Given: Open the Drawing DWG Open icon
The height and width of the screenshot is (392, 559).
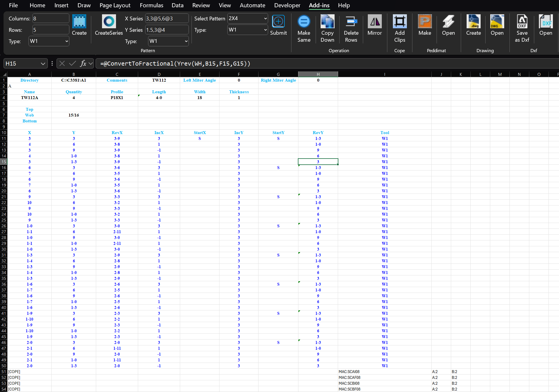Looking at the screenshot, I should (x=497, y=22).
